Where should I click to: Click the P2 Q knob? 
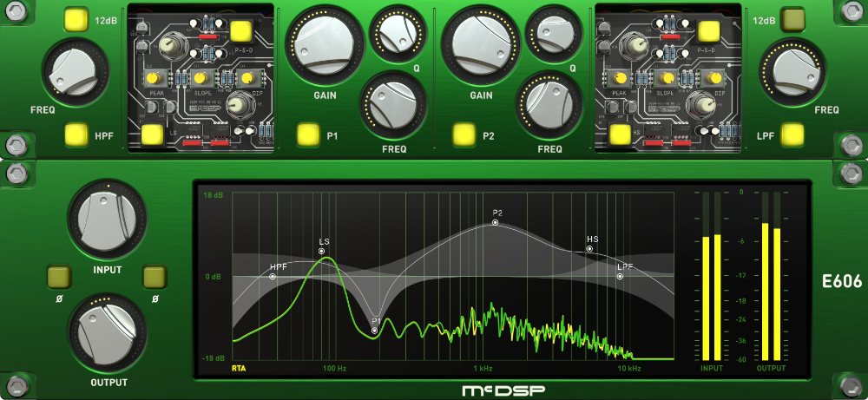coord(554,33)
